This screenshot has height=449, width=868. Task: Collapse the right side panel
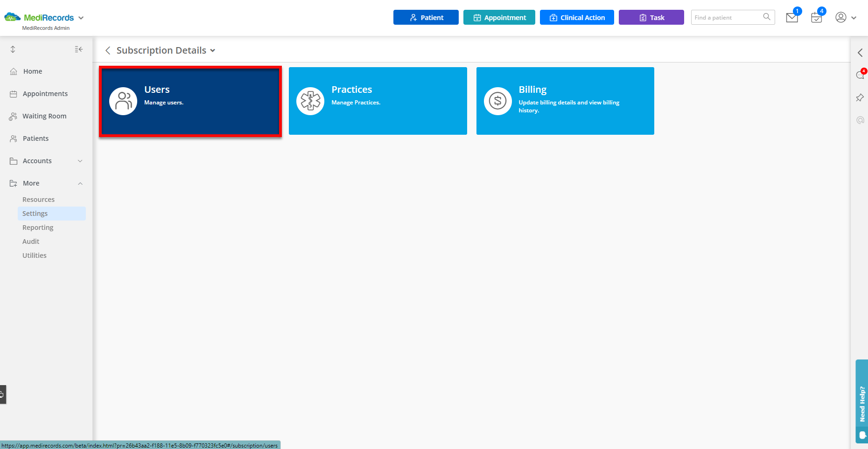pyautogui.click(x=861, y=52)
